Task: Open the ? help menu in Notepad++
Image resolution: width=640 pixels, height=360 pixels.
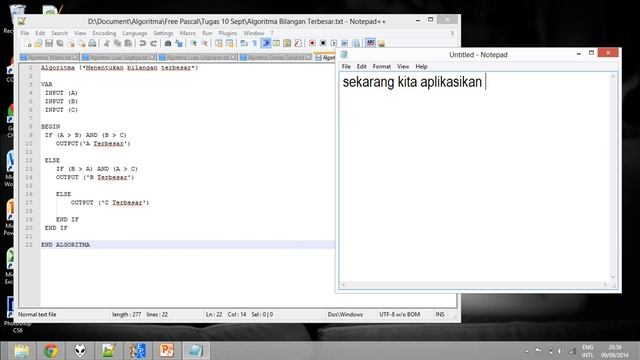Action: (x=272, y=33)
